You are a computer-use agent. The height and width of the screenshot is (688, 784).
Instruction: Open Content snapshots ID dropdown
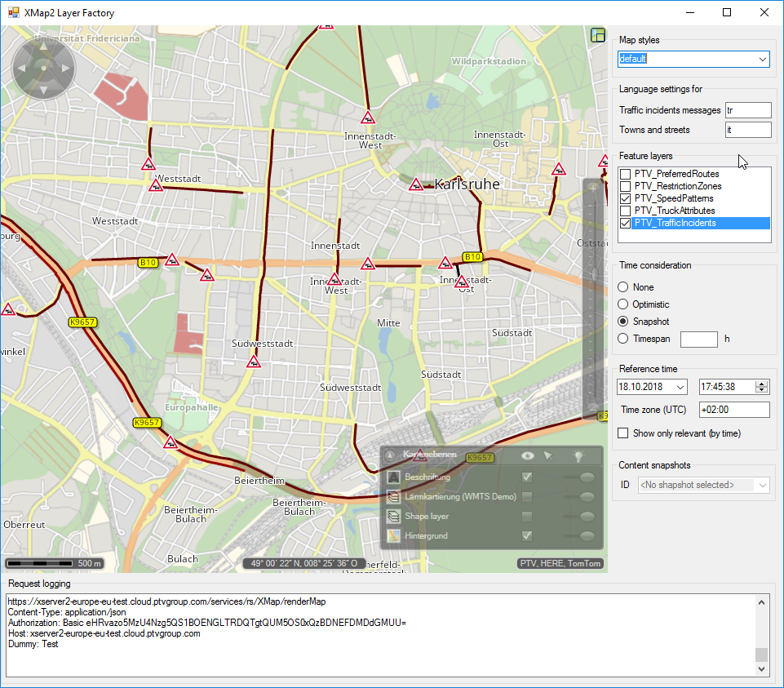(x=763, y=485)
